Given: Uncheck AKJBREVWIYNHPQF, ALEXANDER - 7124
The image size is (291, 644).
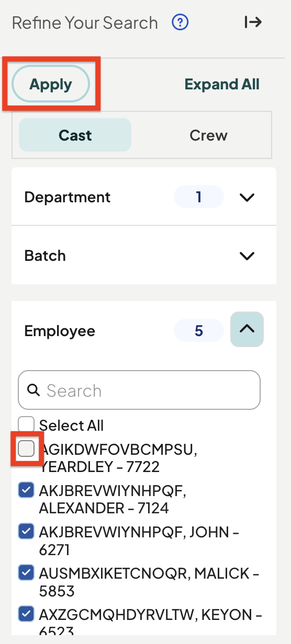Looking at the screenshot, I should tap(26, 490).
